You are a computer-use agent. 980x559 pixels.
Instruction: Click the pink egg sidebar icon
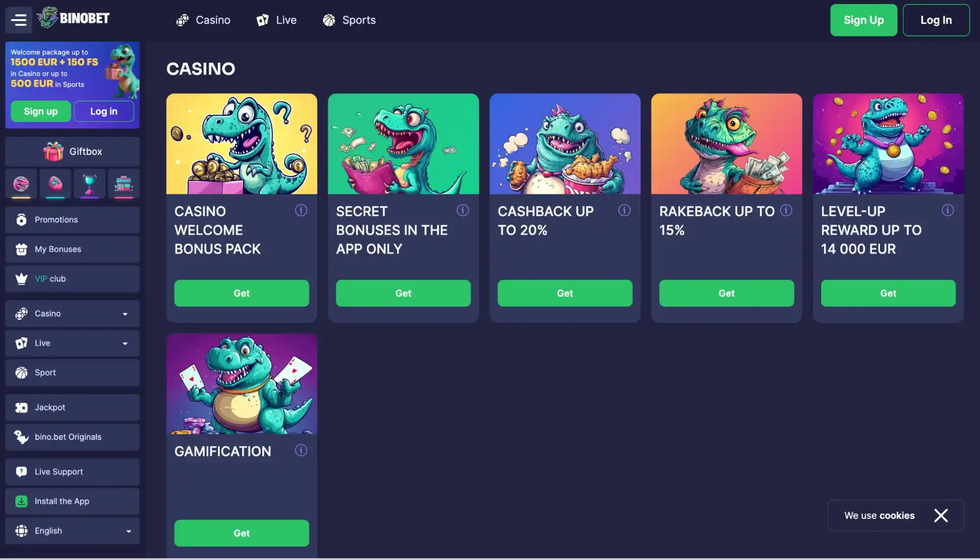click(x=55, y=184)
